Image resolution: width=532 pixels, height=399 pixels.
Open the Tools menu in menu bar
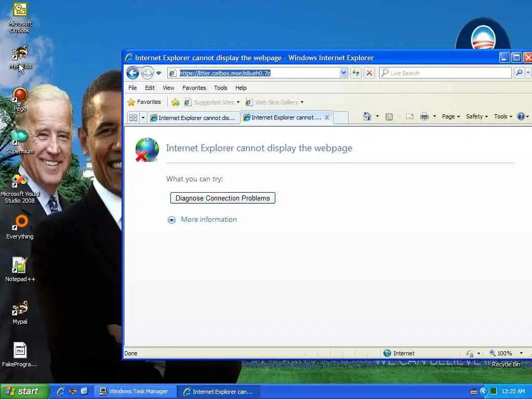220,88
